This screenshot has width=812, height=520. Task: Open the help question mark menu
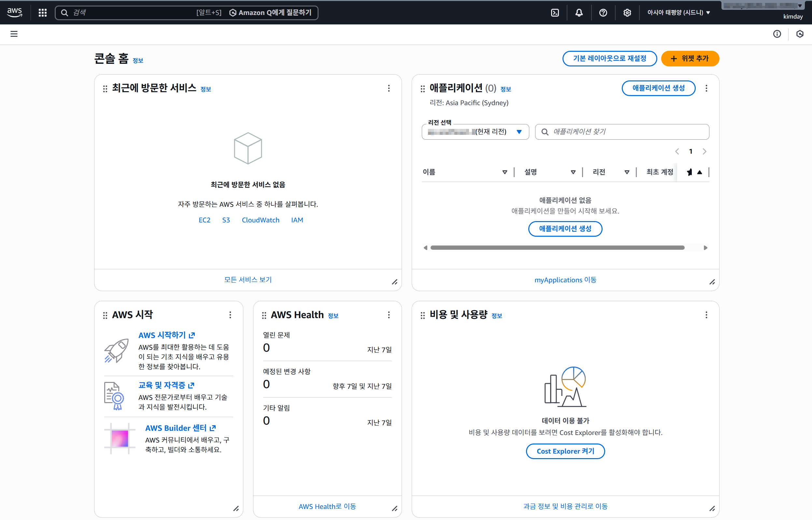tap(603, 12)
